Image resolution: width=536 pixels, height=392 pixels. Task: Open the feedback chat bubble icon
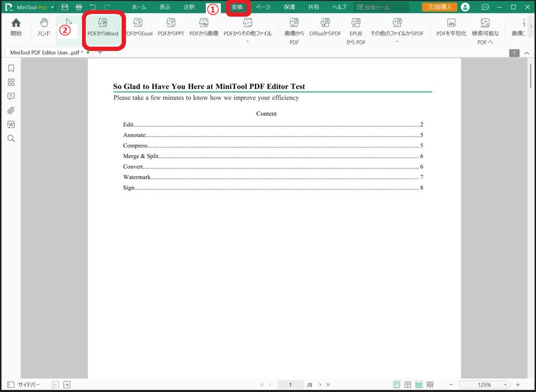coord(485,7)
